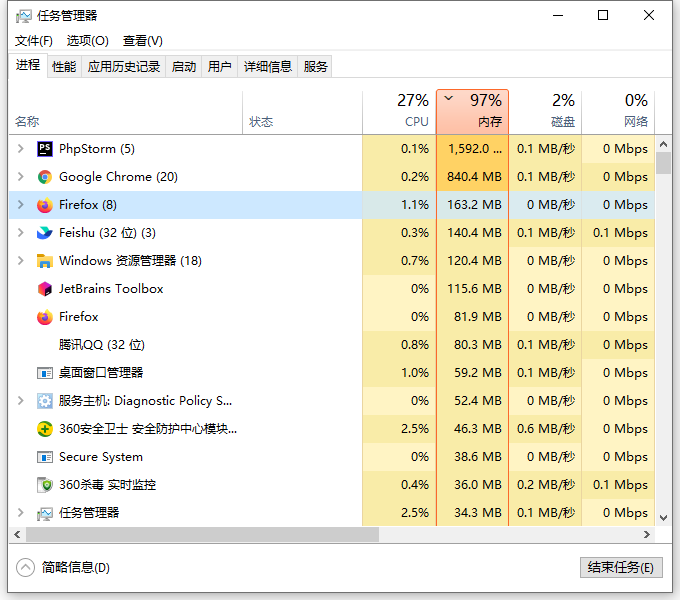Click the vertical scrollbar up arrow
This screenshot has height=600, width=680.
(663, 144)
